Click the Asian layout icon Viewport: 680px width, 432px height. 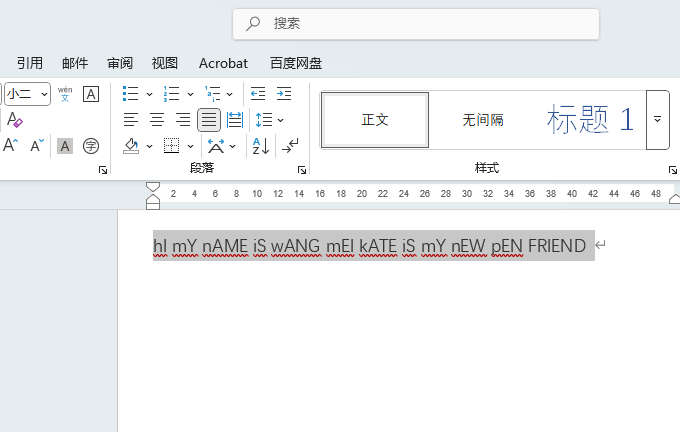[x=216, y=146]
